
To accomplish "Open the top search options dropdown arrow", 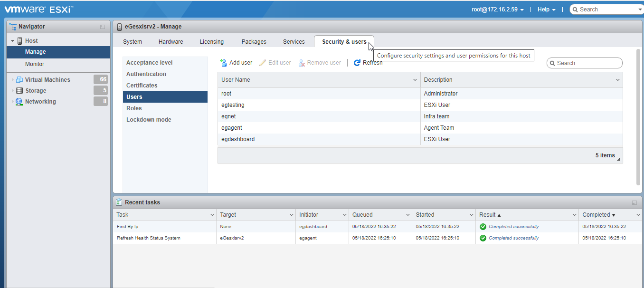I will click(x=640, y=10).
